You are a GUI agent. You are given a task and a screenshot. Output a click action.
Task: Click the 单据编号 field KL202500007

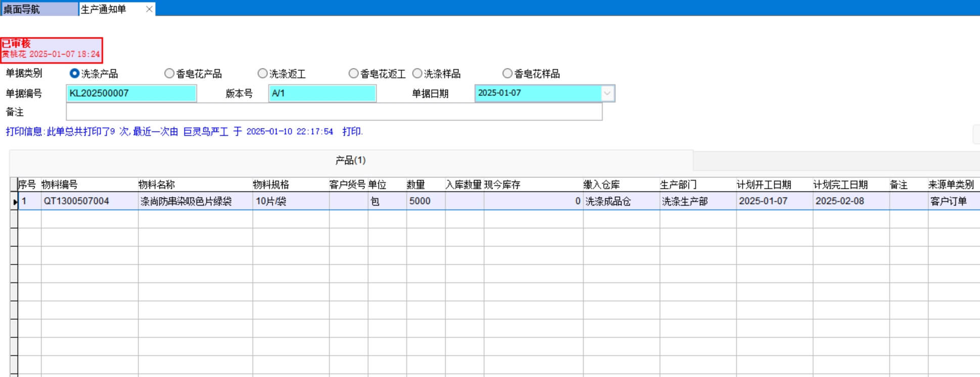[131, 94]
